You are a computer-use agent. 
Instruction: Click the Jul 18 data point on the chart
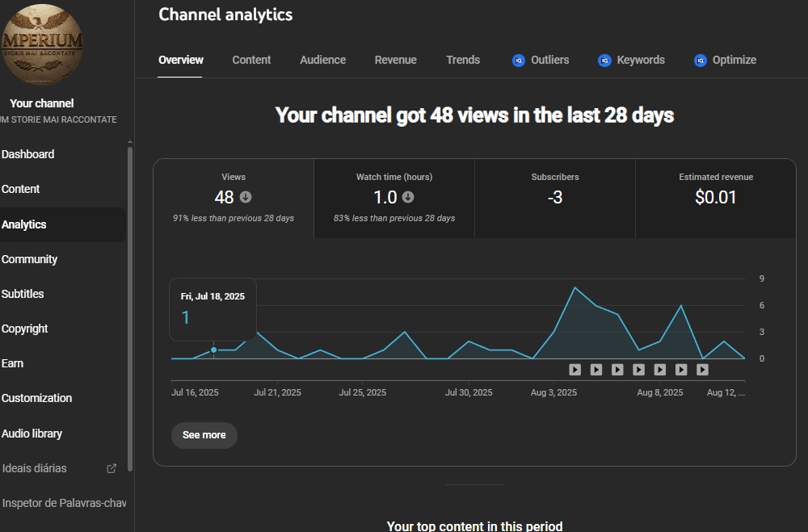tap(214, 350)
